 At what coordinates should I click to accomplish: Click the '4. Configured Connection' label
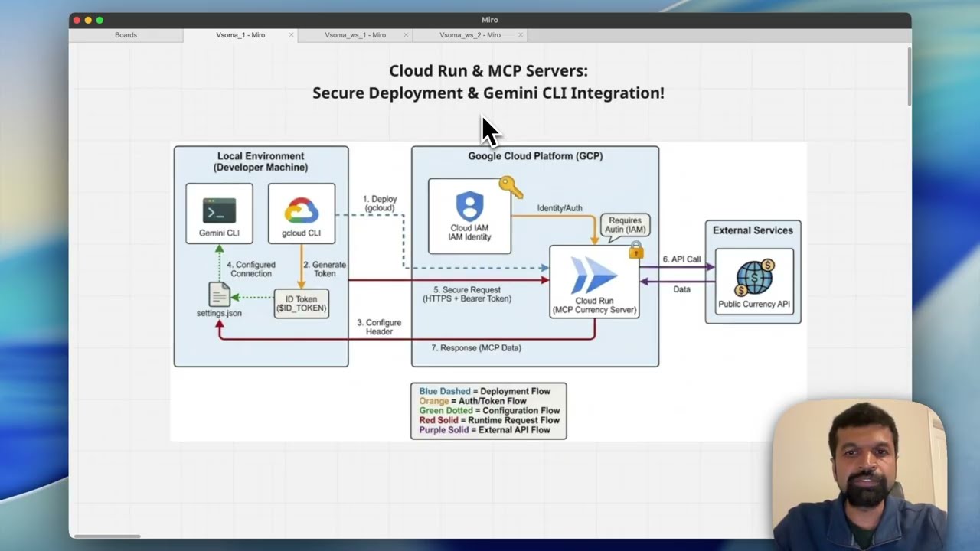click(x=251, y=269)
